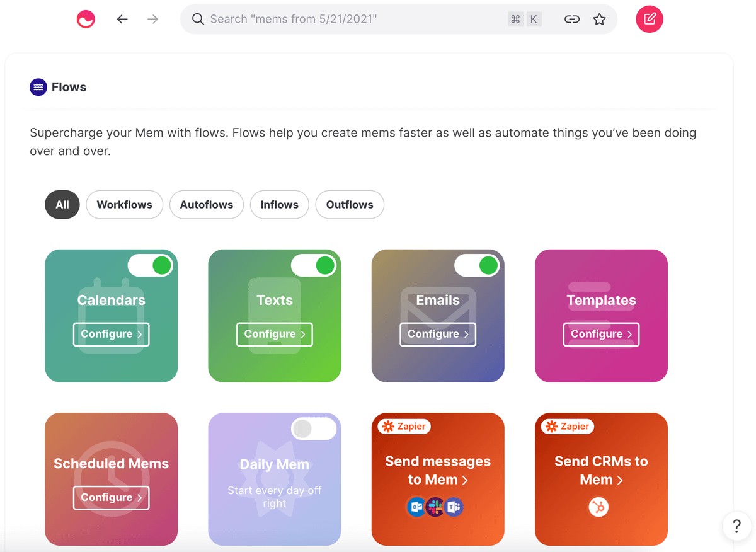The image size is (756, 552).
Task: Go forward with the right arrow
Action: click(152, 20)
